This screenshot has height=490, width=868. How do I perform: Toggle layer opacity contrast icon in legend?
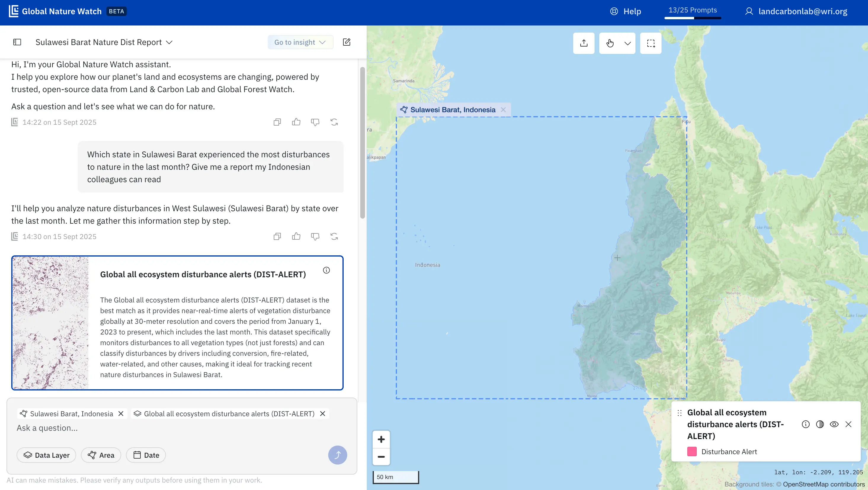click(x=820, y=424)
